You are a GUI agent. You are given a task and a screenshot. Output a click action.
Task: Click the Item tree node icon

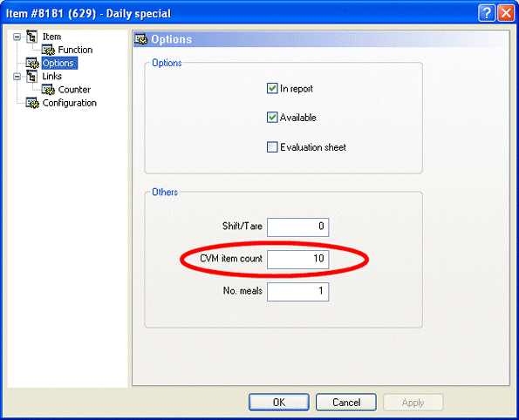pyautogui.click(x=31, y=37)
